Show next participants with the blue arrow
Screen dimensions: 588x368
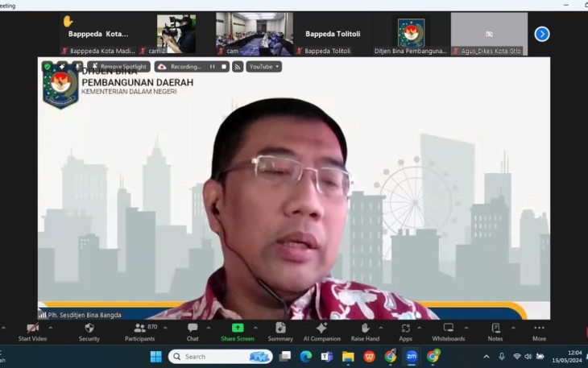pos(542,34)
